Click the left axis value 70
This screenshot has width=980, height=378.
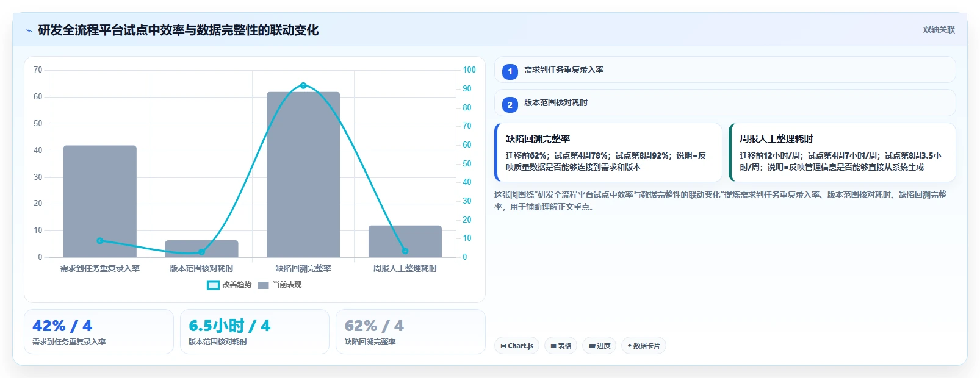pyautogui.click(x=38, y=70)
